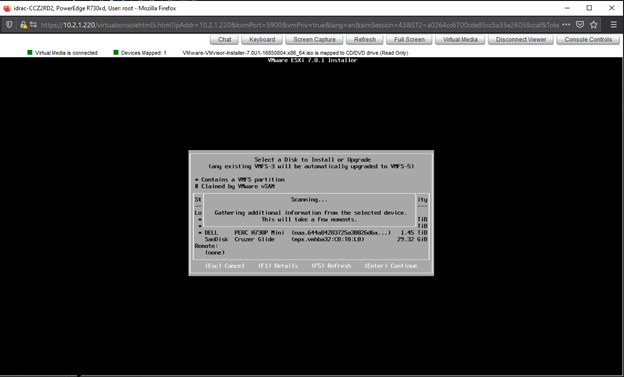The image size is (624, 377).
Task: Click Disconnect Viewer
Action: [521, 39]
